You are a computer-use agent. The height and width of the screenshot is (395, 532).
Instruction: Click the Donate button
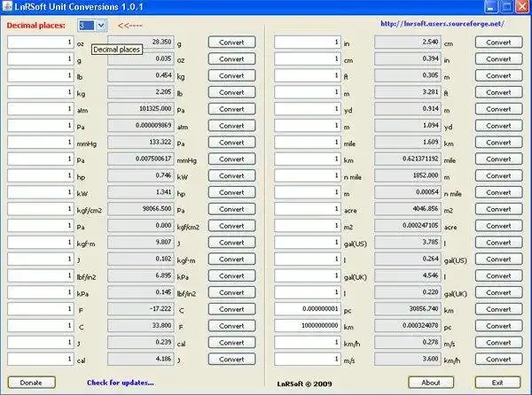31,383
